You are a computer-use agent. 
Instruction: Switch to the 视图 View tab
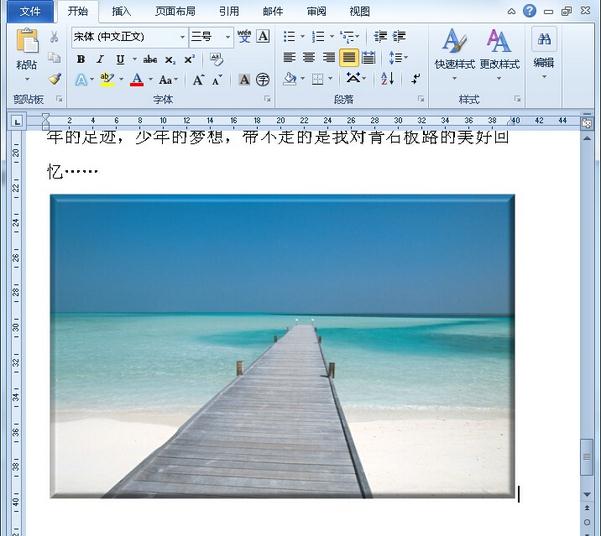pyautogui.click(x=360, y=11)
